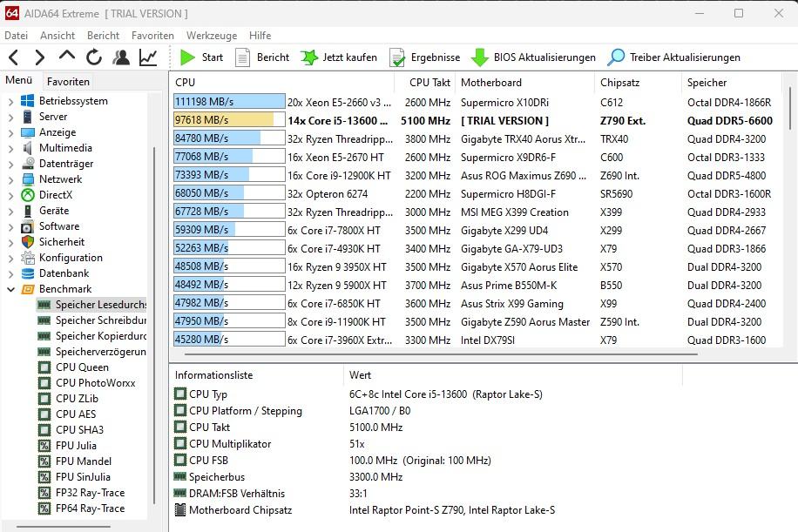
Task: Open CPU Queen benchmark
Action: point(82,367)
